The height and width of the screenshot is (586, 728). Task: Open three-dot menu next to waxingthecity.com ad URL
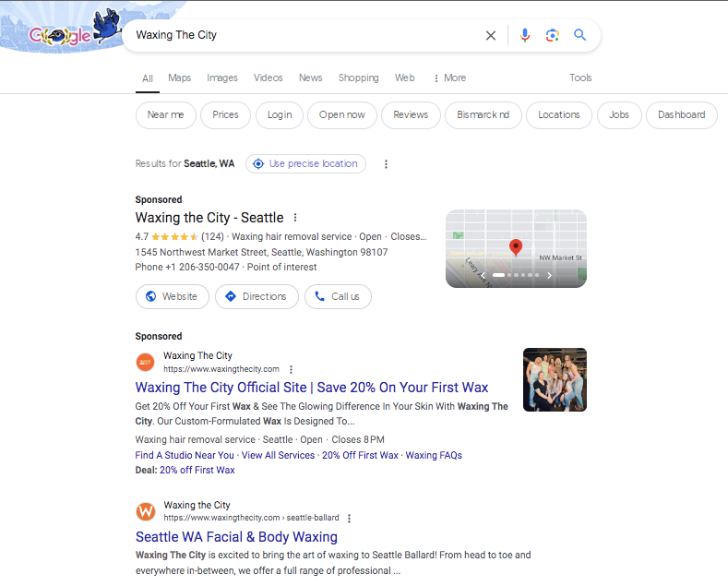tap(291, 370)
